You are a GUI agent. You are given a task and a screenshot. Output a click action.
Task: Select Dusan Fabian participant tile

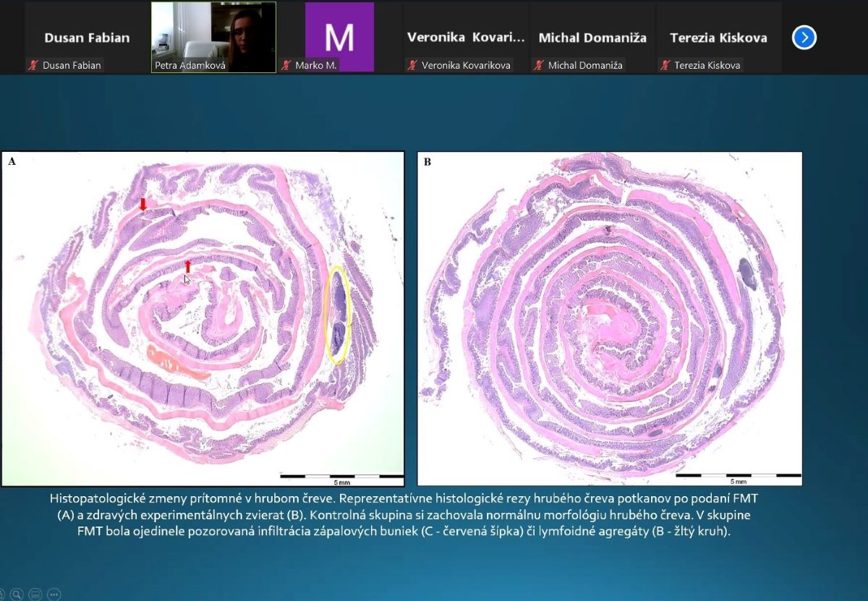coord(86,36)
